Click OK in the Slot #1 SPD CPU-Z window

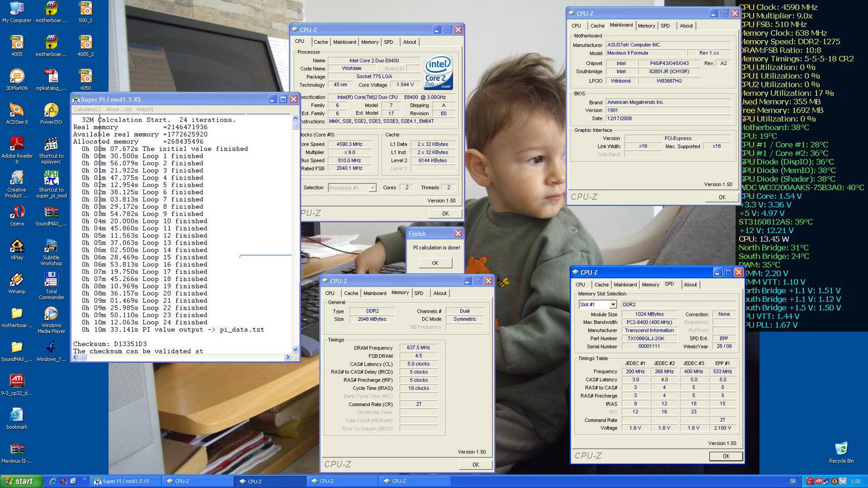click(726, 457)
